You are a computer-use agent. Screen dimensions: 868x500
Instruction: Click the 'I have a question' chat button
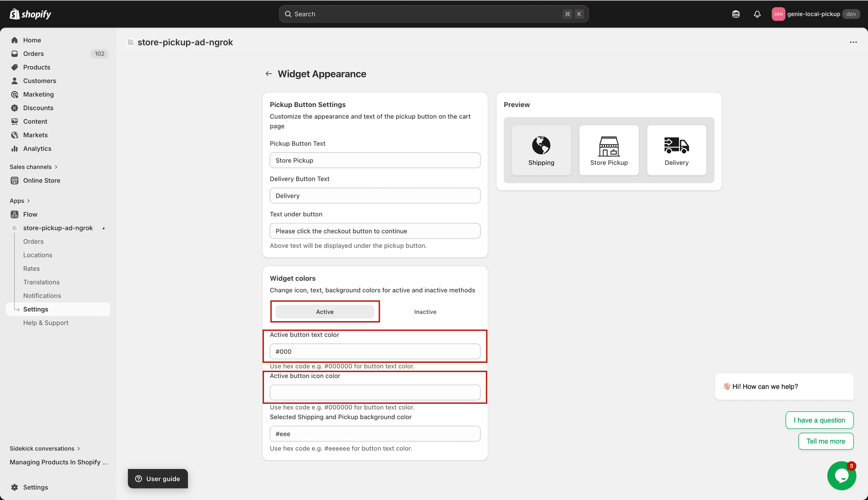tap(819, 420)
